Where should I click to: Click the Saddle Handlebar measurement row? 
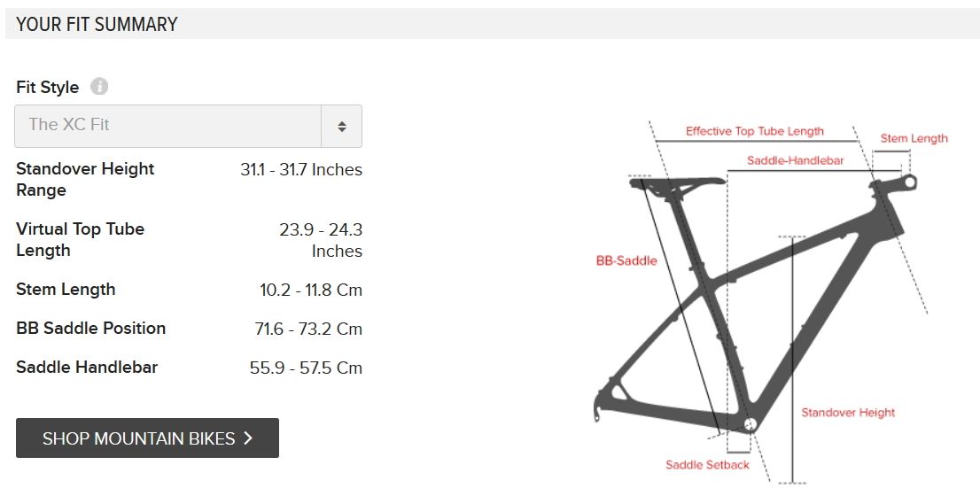(x=189, y=368)
